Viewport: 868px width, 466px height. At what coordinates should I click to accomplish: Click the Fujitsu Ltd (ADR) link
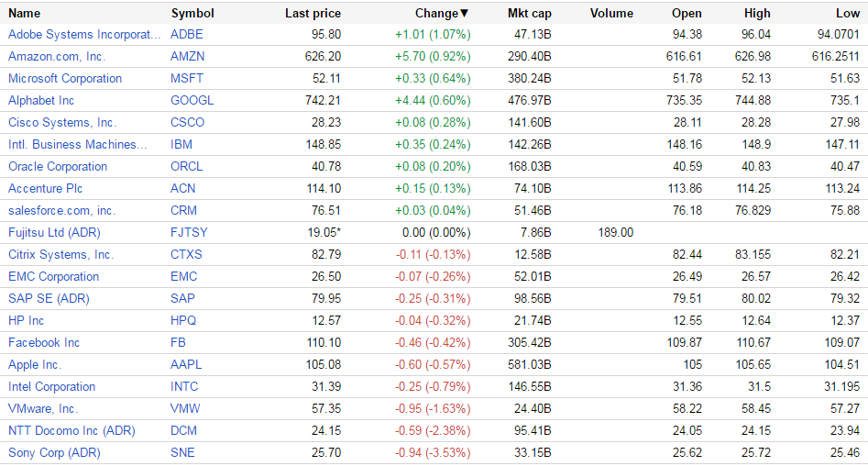(x=54, y=232)
